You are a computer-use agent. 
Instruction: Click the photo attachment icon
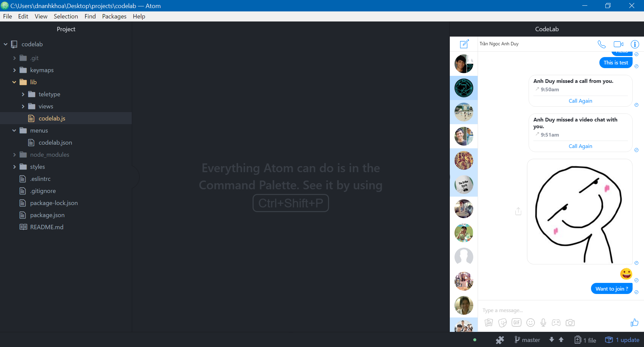(x=489, y=323)
